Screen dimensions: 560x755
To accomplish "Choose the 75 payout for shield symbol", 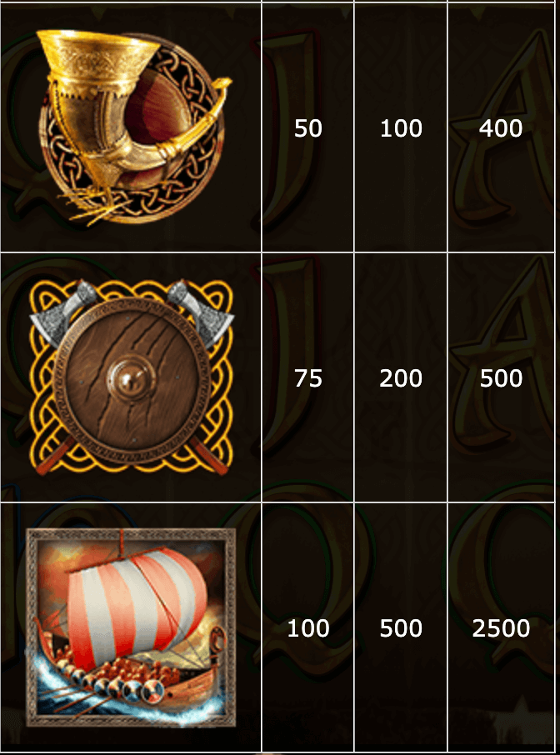I will (308, 378).
